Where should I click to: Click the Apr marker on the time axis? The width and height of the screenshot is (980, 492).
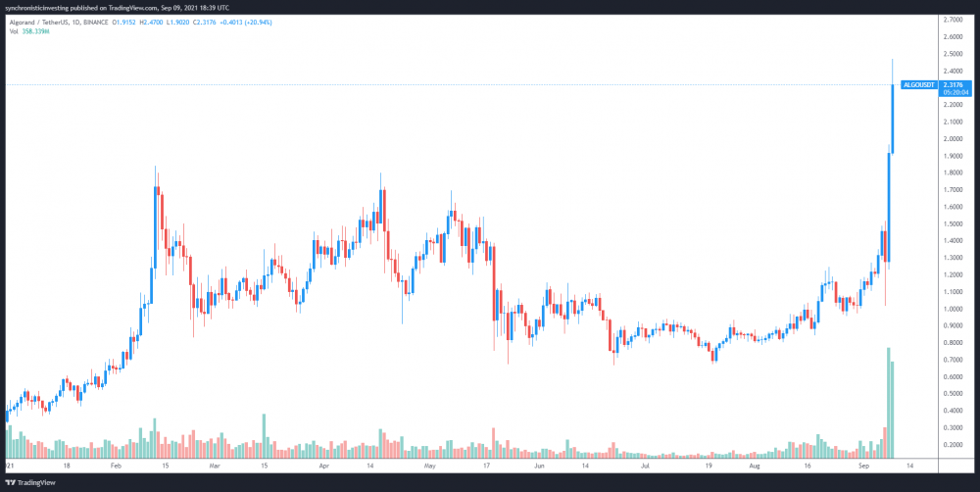(x=323, y=466)
